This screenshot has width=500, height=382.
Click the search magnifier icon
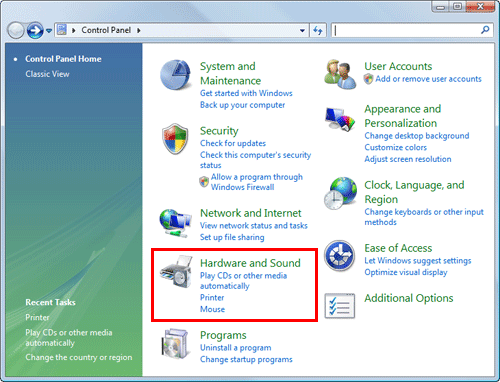(x=485, y=30)
